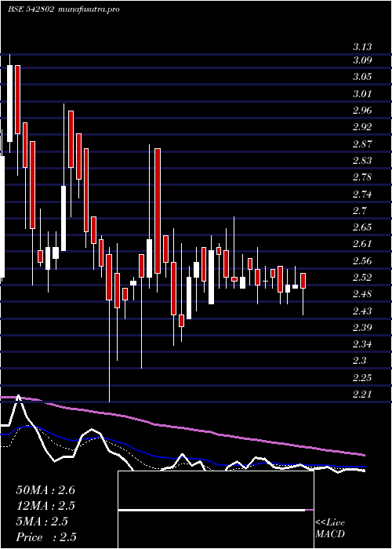The image size is (392, 549).
Task: Click the pink 50MA line's right end
Action: [364, 455]
